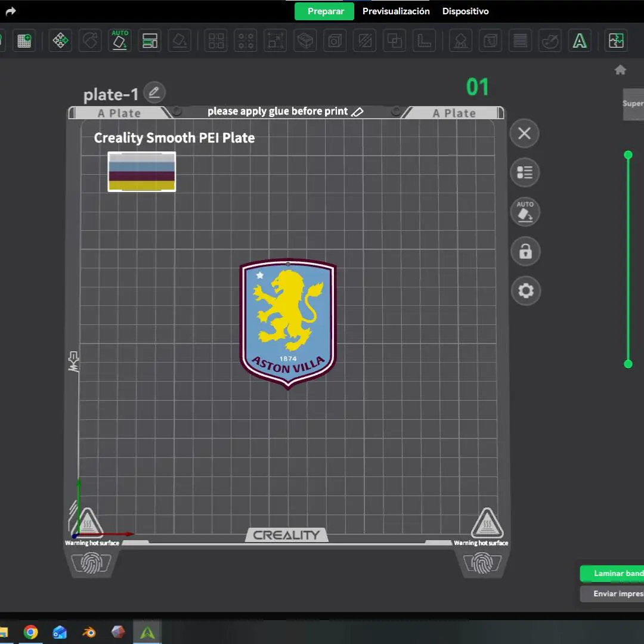Click the plate-1 title text

[110, 94]
